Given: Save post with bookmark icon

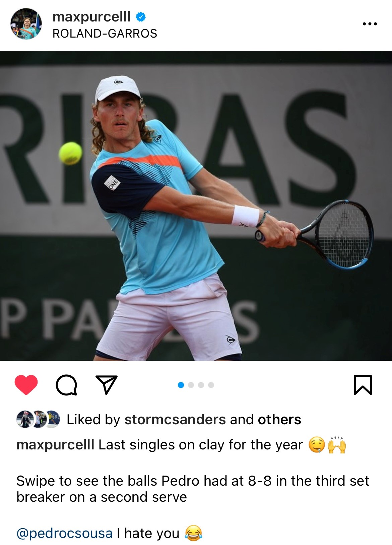Looking at the screenshot, I should pos(363,385).
